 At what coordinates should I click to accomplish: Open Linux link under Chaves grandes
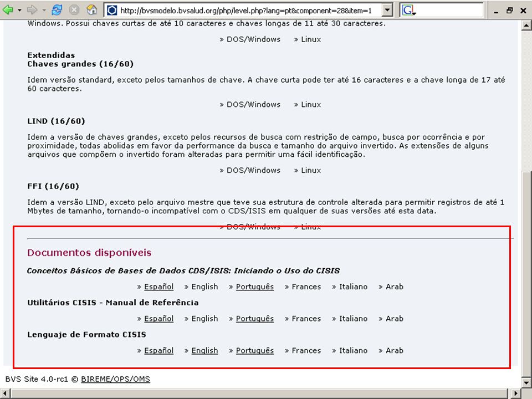point(311,105)
